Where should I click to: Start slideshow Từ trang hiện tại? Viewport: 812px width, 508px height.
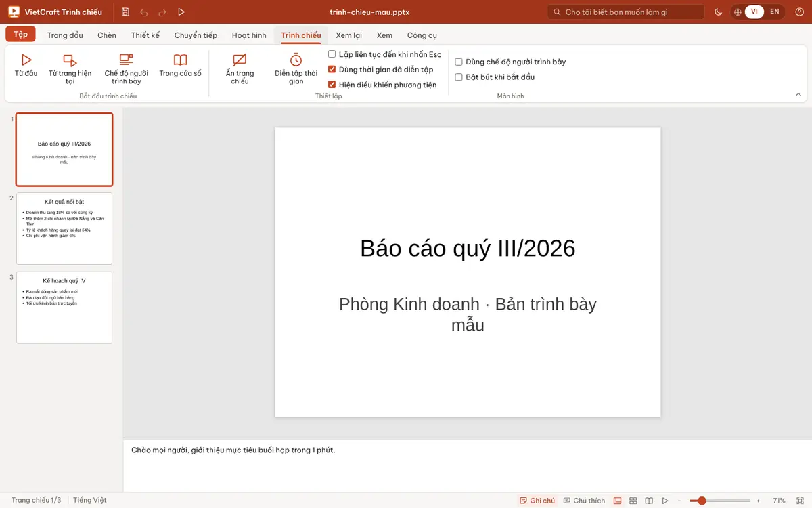pyautogui.click(x=70, y=69)
